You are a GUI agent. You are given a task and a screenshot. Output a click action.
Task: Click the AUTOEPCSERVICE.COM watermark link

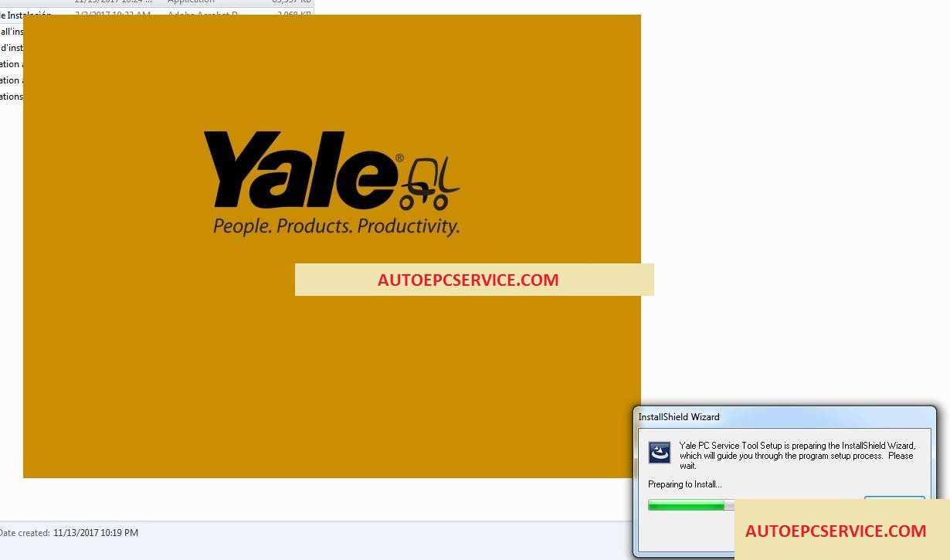coord(467,280)
